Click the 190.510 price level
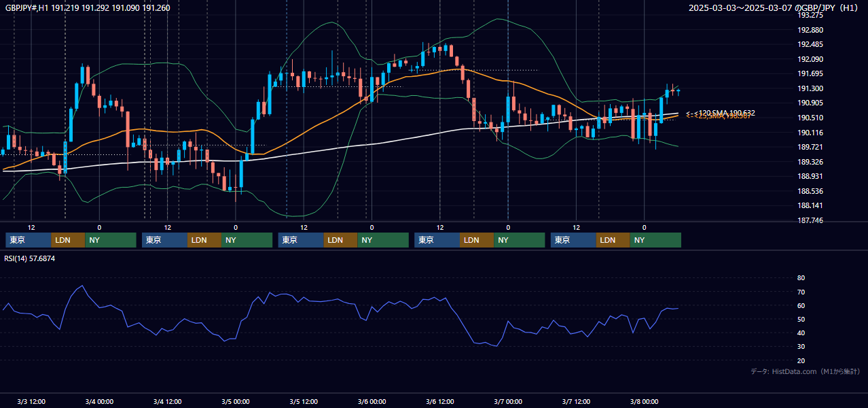 tap(810, 118)
